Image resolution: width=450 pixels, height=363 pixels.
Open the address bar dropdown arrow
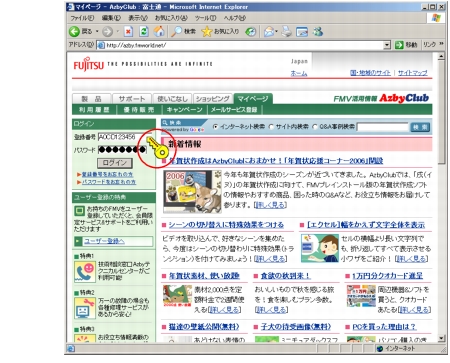[387, 45]
